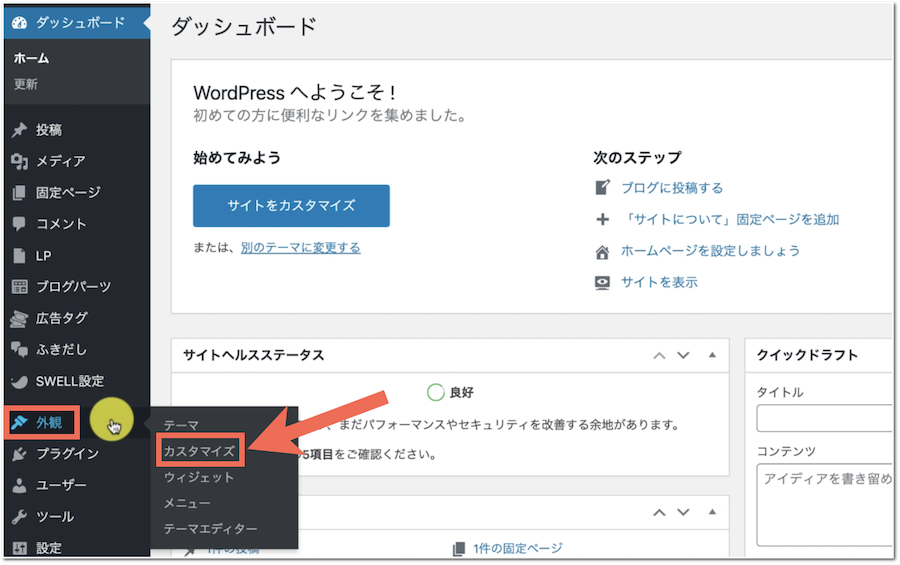Move サイトヘルスステータス panel down with chevron
Viewport: 900px width, 565px height.
coord(684,355)
